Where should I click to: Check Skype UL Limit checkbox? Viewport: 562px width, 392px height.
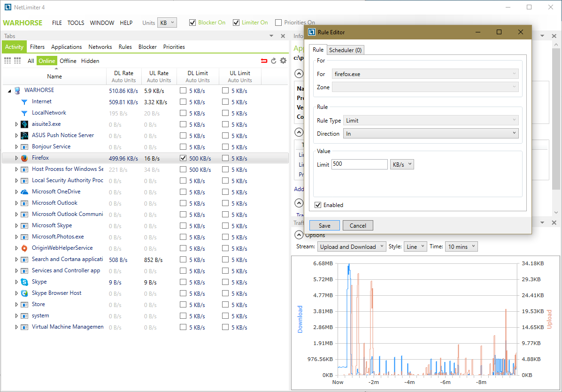coord(225,282)
